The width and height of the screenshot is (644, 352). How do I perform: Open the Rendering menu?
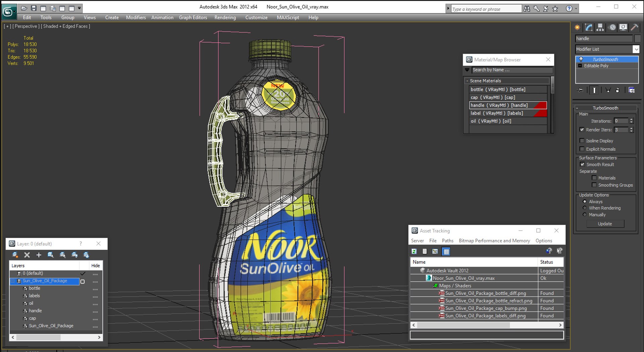[x=225, y=17]
